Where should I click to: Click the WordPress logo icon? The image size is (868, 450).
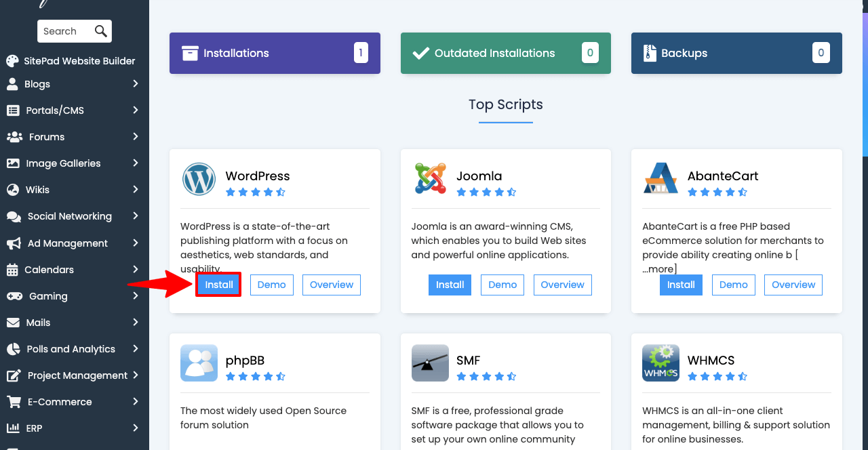point(199,179)
